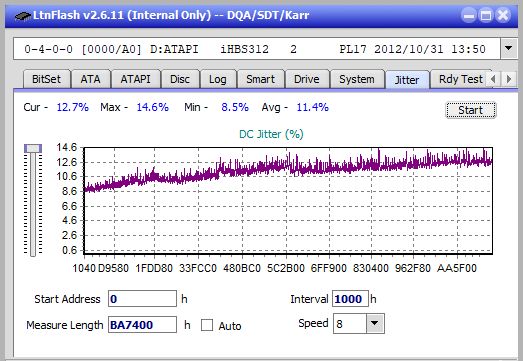The width and height of the screenshot is (523, 361).
Task: Click the Interval input field
Action: 350,299
